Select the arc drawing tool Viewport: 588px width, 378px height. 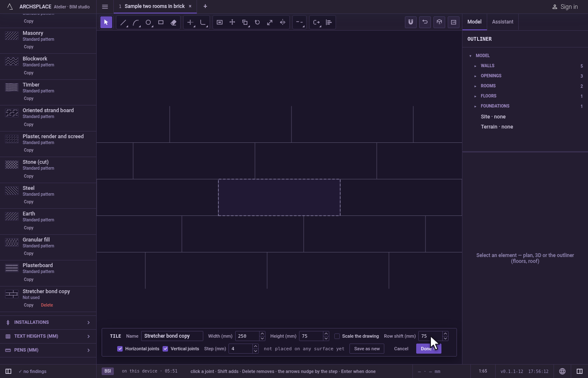coord(136,22)
